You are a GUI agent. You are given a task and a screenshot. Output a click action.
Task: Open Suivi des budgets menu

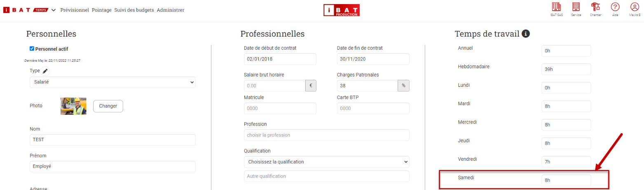134,10
